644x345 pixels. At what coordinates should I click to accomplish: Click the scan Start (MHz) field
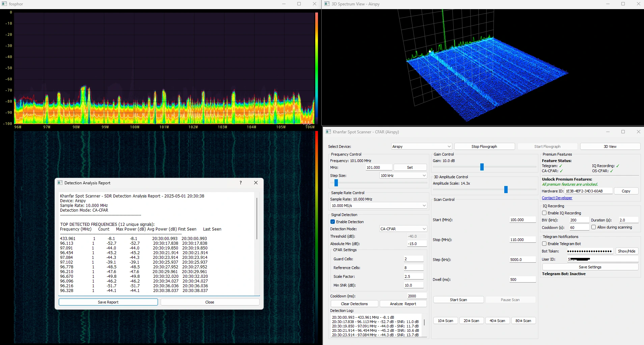522,220
